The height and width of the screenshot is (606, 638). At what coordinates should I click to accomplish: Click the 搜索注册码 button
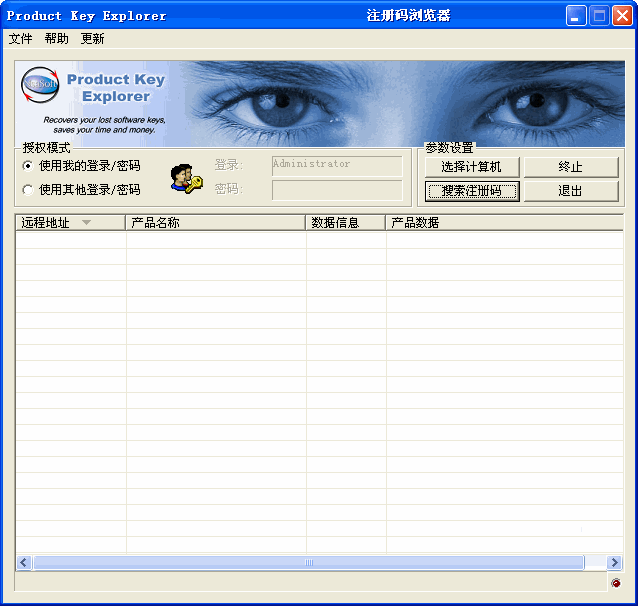[x=472, y=191]
